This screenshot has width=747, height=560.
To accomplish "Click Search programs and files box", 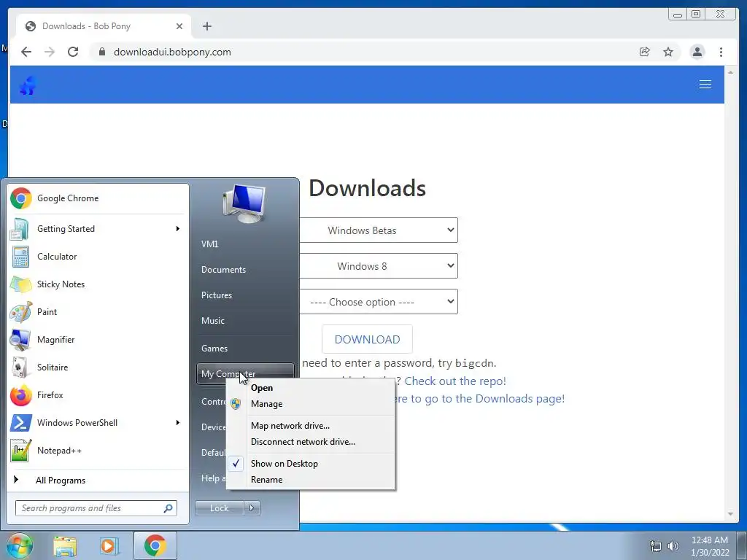I will [x=96, y=508].
